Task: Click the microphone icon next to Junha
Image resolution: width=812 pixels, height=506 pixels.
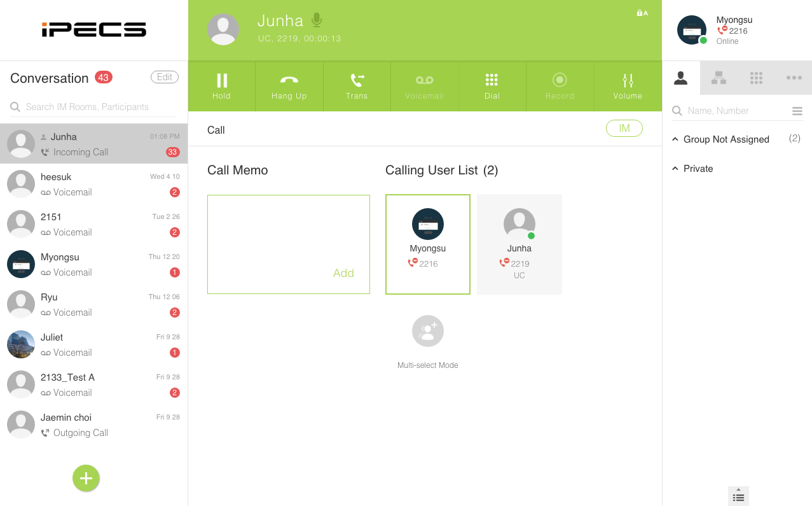Action: (317, 20)
